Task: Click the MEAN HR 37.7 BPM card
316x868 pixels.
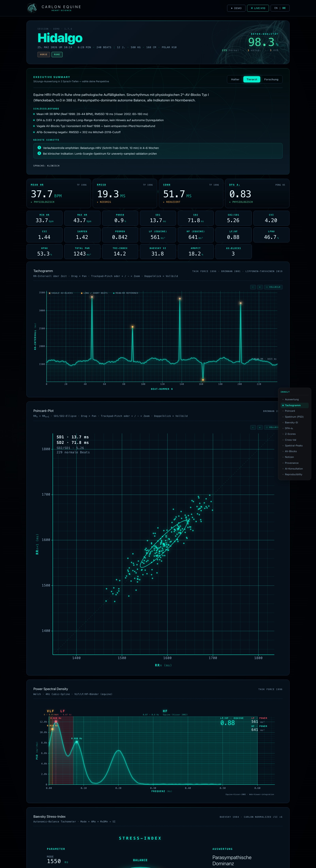Action: pyautogui.click(x=59, y=193)
